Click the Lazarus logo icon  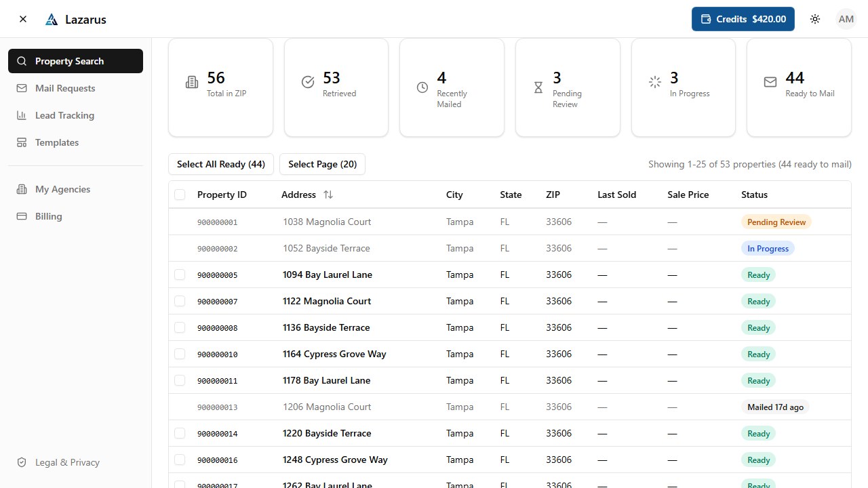click(52, 20)
